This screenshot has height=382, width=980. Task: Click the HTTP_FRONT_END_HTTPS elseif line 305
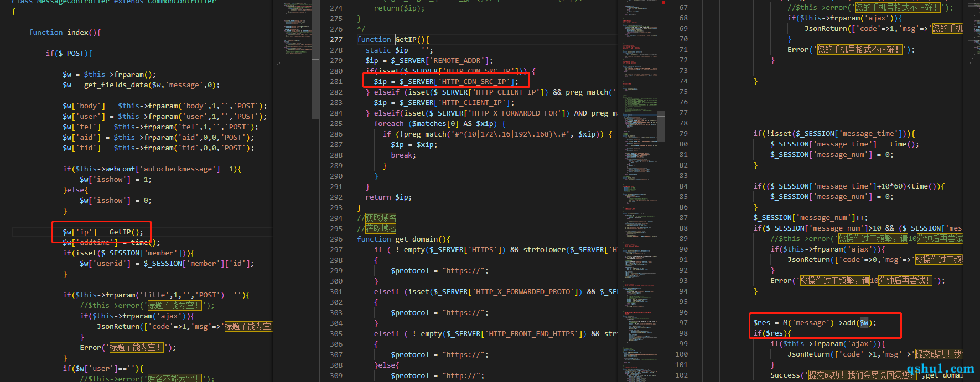point(496,333)
